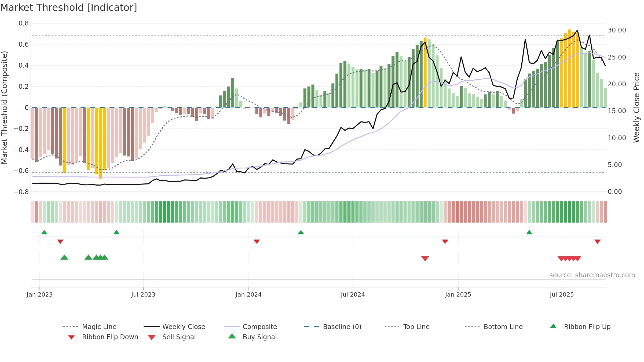
Task: Toggle the Composite legend entry
Action: click(x=250, y=327)
